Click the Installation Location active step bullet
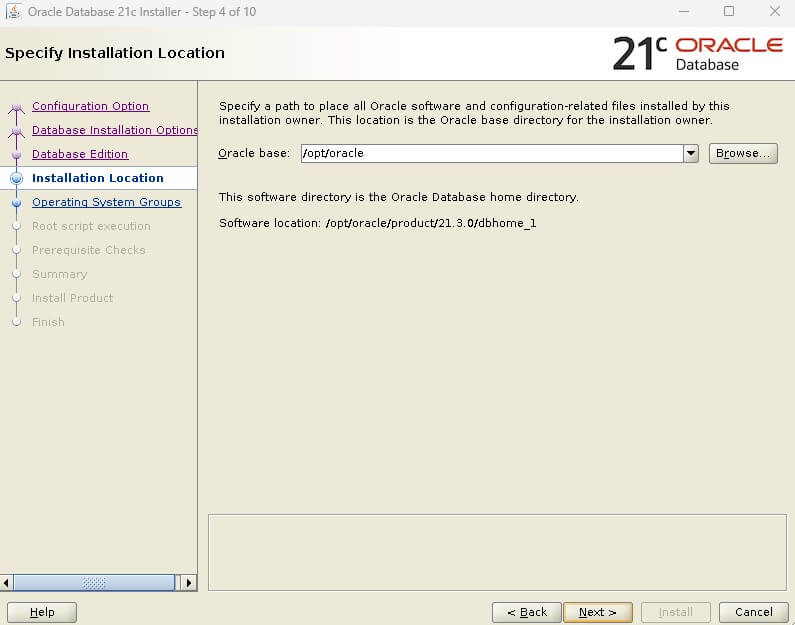This screenshot has width=795, height=625. [16, 178]
